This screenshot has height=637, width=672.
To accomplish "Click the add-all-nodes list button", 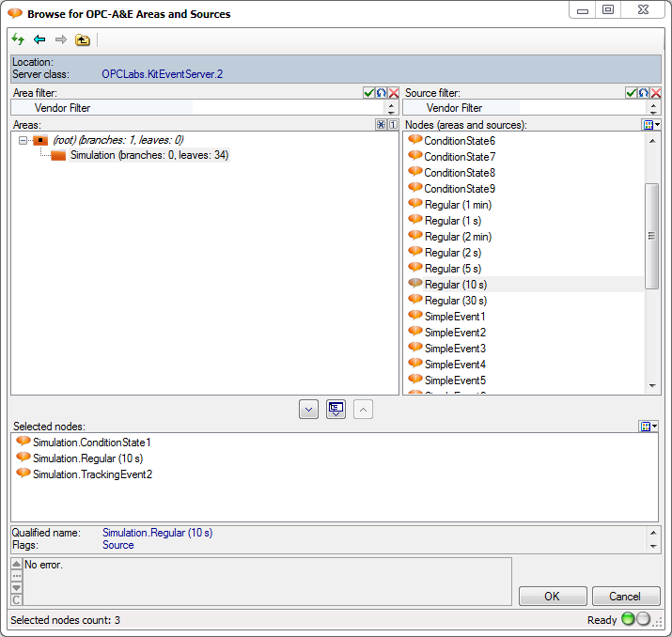I will coord(336,409).
